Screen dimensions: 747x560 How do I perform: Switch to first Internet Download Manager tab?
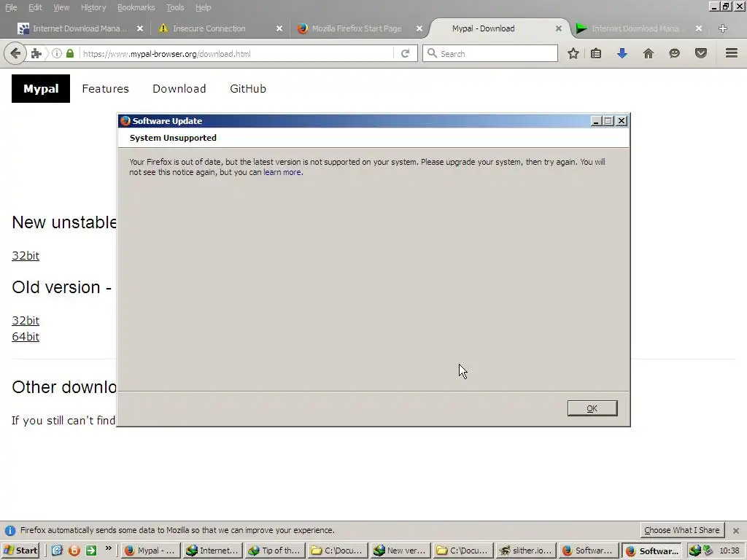79,28
